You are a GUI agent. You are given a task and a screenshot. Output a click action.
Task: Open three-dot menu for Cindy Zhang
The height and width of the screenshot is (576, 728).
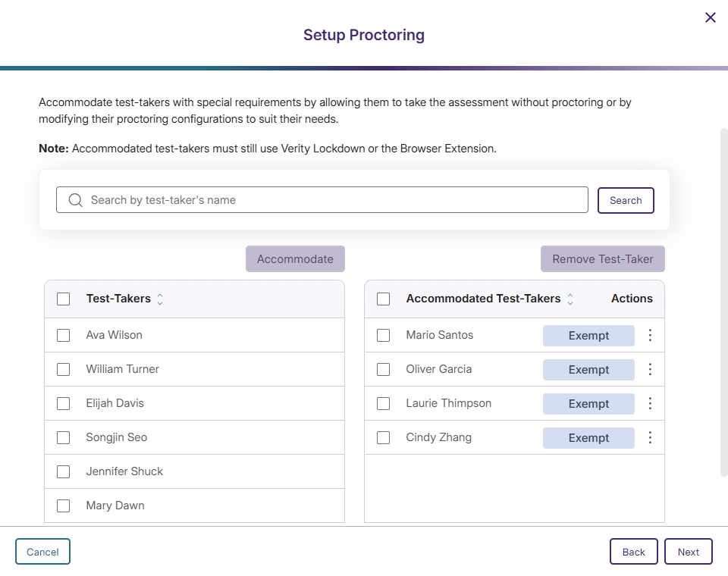[650, 437]
